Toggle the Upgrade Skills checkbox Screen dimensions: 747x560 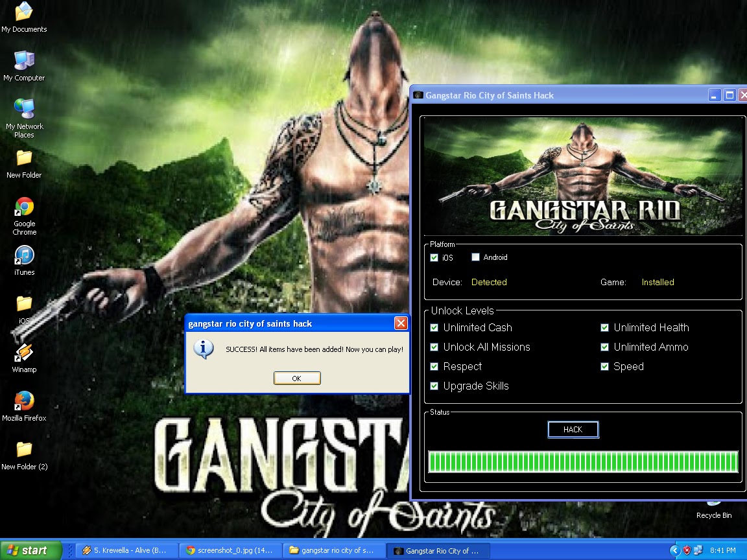434,386
